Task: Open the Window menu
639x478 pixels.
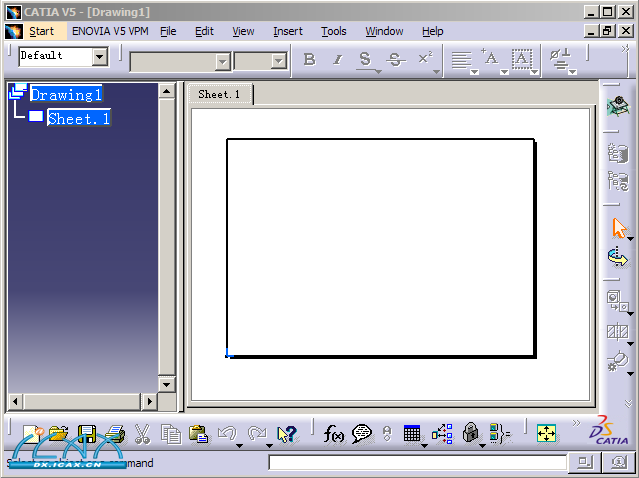Action: (x=384, y=31)
